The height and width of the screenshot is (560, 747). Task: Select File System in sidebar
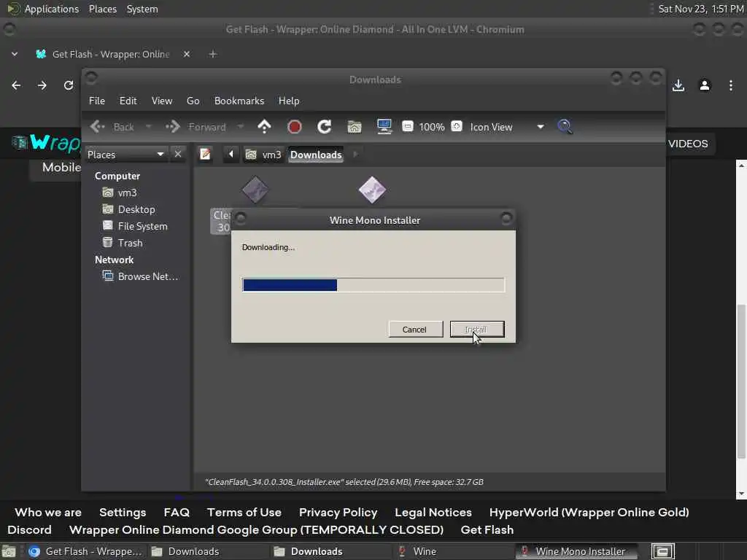coord(135,226)
